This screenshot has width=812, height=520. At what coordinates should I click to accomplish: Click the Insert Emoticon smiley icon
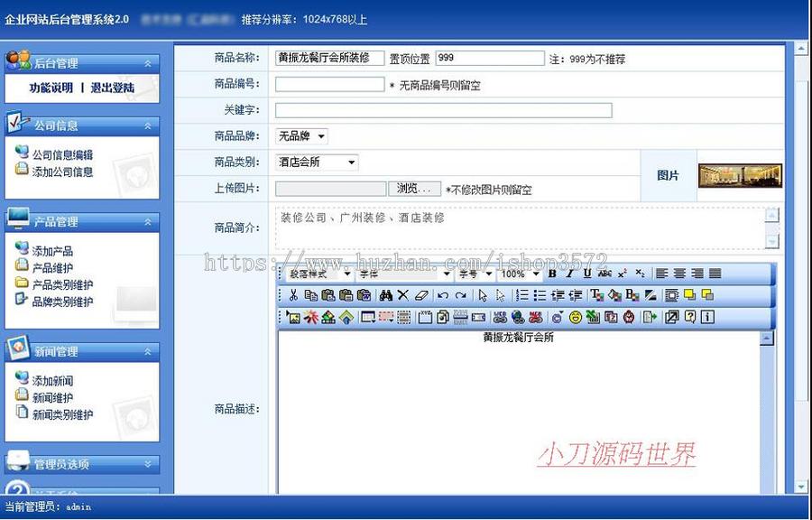[x=576, y=318]
